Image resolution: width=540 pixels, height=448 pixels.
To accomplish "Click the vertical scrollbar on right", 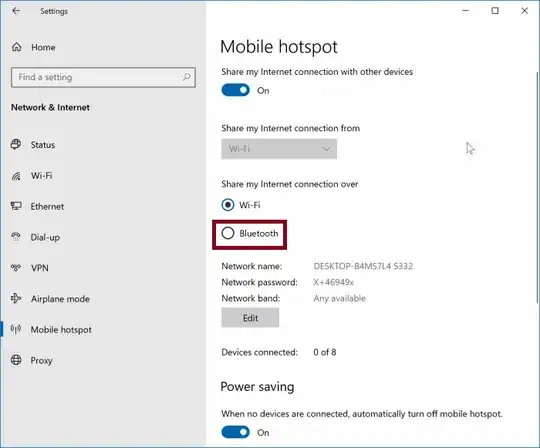I will [538, 188].
